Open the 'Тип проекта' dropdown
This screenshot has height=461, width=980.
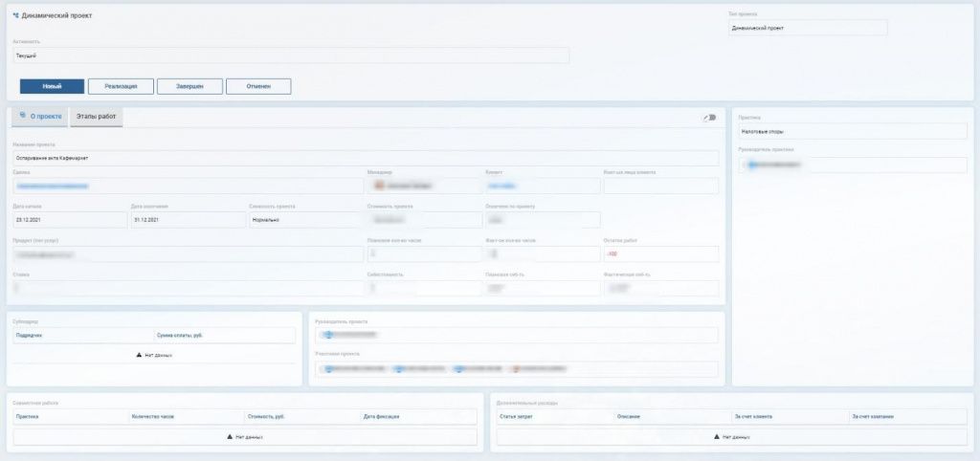click(x=806, y=29)
